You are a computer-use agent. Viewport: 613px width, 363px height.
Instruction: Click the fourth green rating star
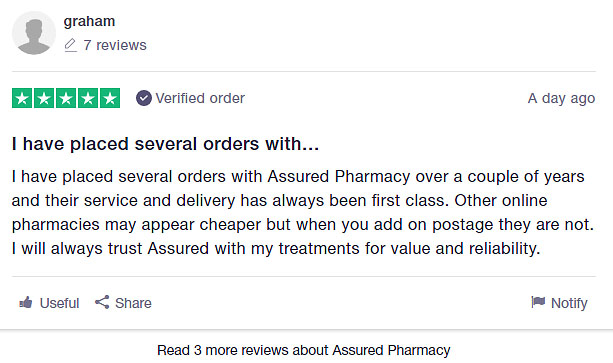tap(88, 98)
